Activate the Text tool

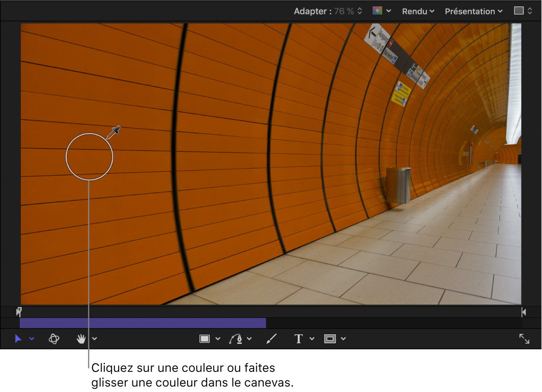pos(299,339)
